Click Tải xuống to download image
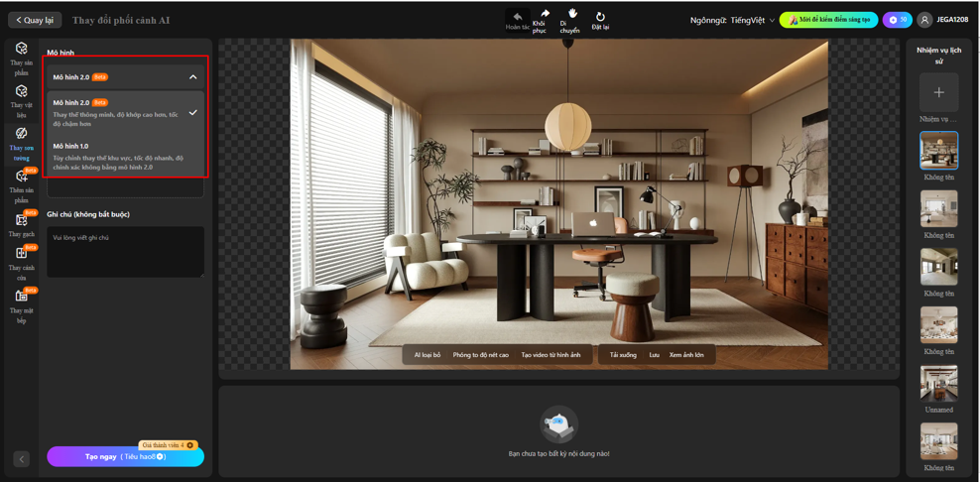This screenshot has width=980, height=482. pyautogui.click(x=623, y=354)
